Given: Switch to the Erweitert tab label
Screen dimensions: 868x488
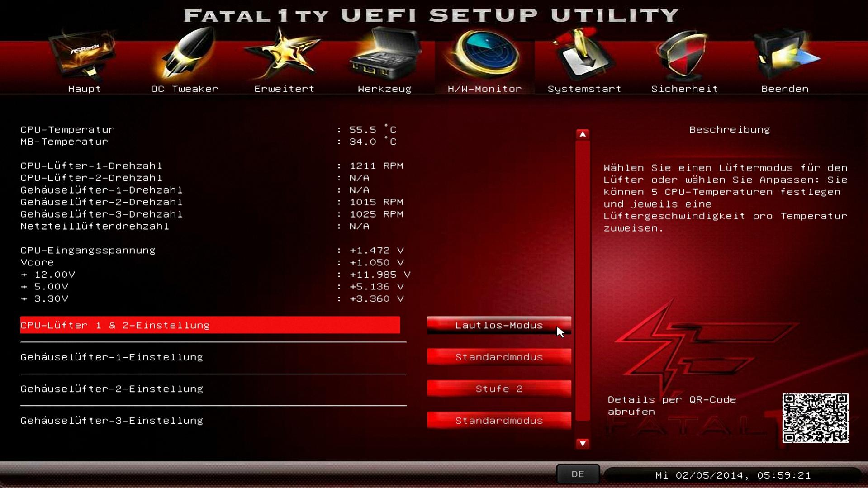Looking at the screenshot, I should pyautogui.click(x=284, y=89).
